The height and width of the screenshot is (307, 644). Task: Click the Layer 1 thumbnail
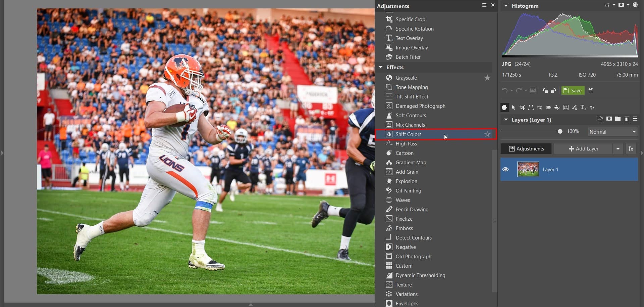tap(528, 169)
